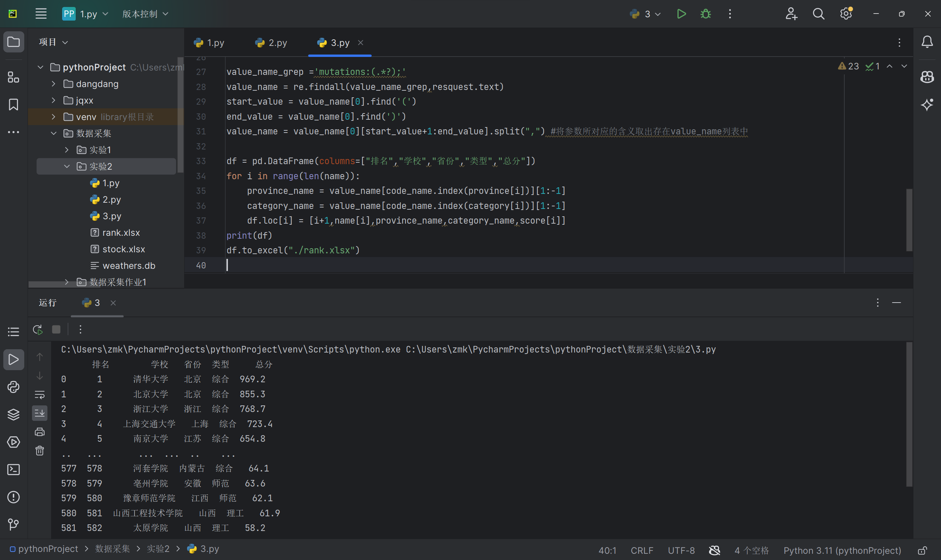Image resolution: width=941 pixels, height=560 pixels.
Task: Toggle soft-wrap in run console
Action: tap(40, 395)
